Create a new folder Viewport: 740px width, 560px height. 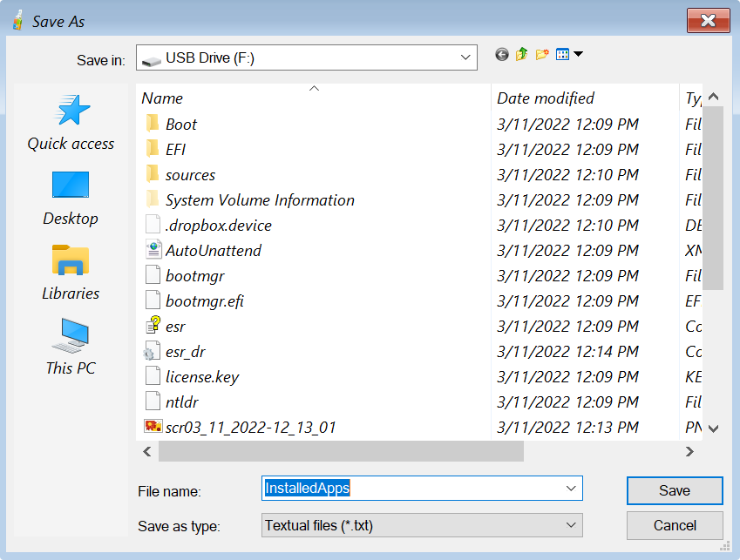[x=542, y=55]
